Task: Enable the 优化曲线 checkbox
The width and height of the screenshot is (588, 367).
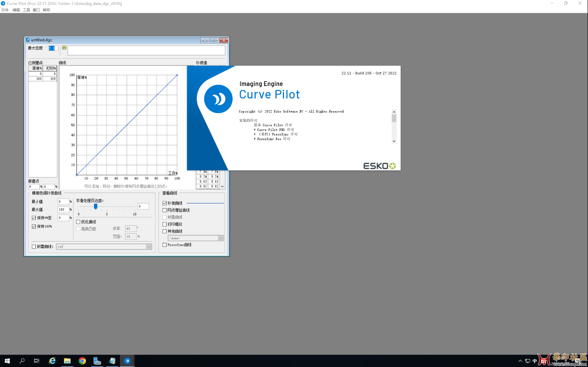Action: point(78,222)
